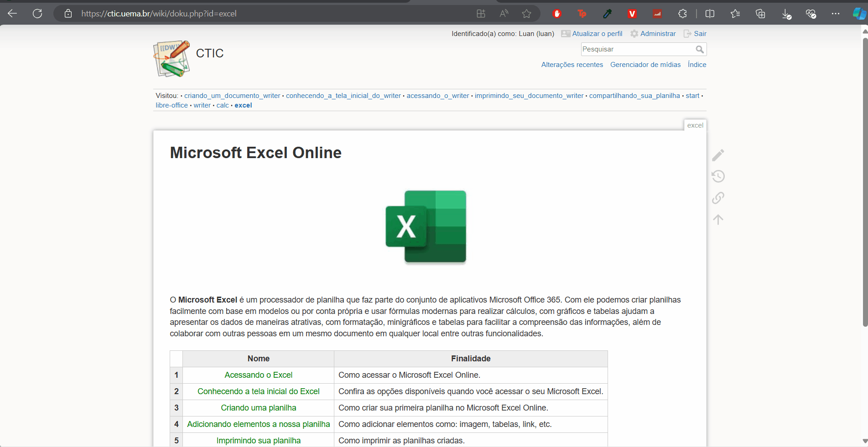The height and width of the screenshot is (447, 868).
Task: Open the Copilot sidebar icon
Action: coord(859,14)
